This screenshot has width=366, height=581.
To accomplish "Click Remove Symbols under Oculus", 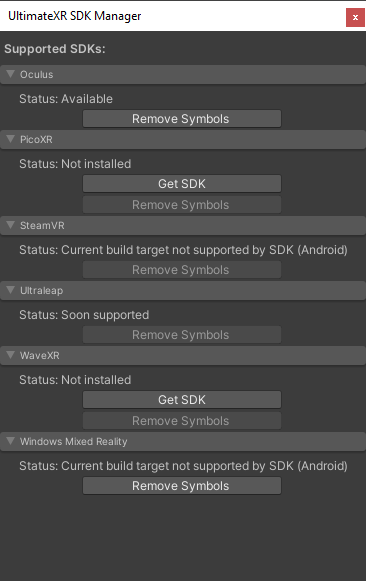I will coord(182,119).
